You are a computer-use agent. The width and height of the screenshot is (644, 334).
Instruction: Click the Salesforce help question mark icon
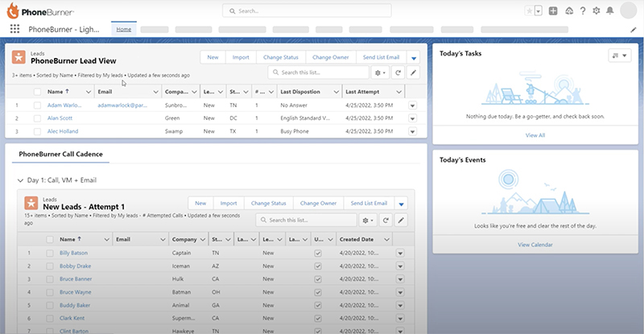582,11
